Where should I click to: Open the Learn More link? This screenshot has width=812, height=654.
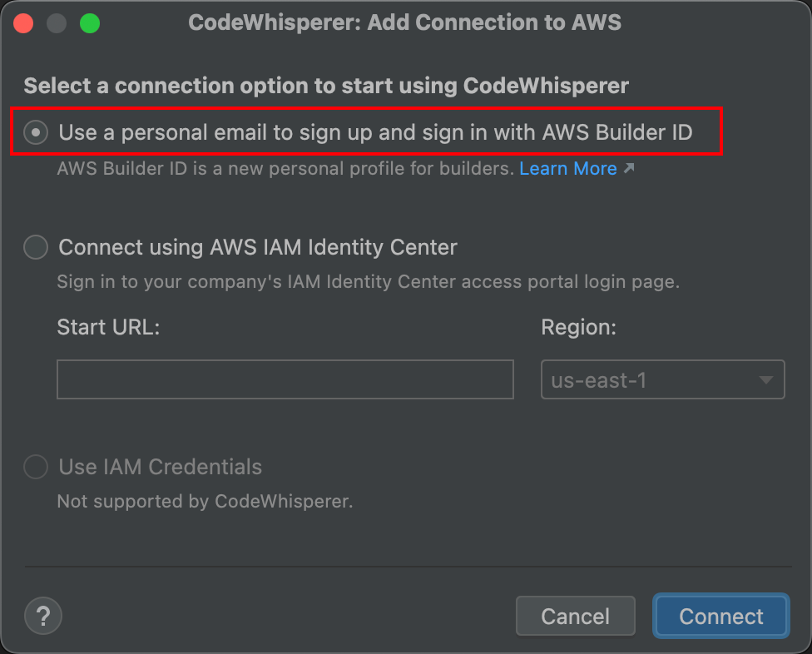click(568, 169)
